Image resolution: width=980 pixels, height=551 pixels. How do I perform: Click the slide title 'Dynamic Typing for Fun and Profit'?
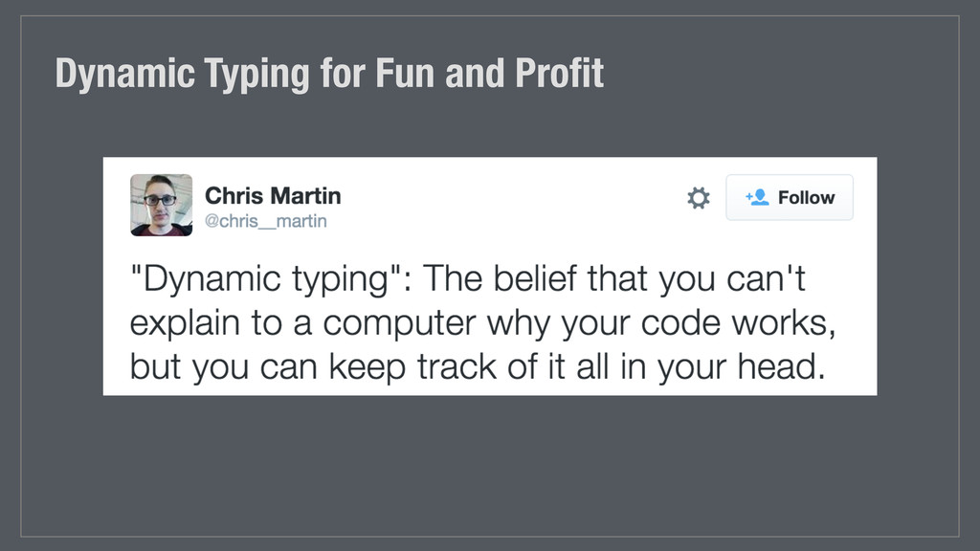[x=329, y=75]
